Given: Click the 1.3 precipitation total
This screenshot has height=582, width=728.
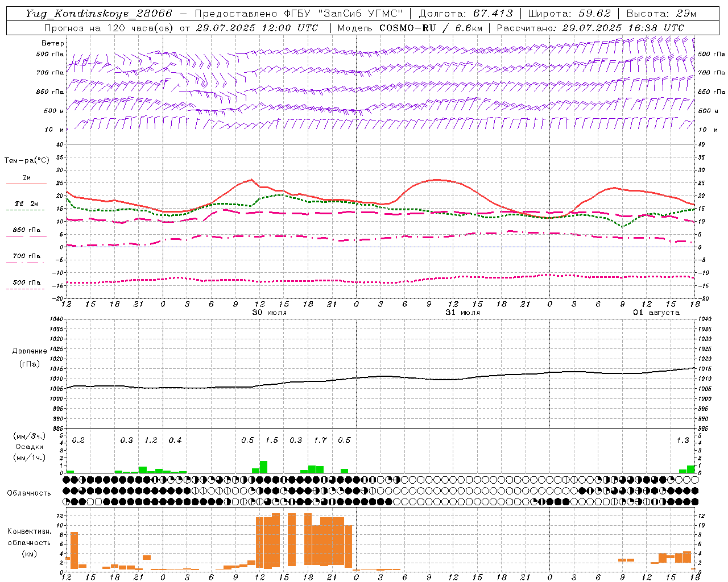Looking at the screenshot, I should pos(682,440).
